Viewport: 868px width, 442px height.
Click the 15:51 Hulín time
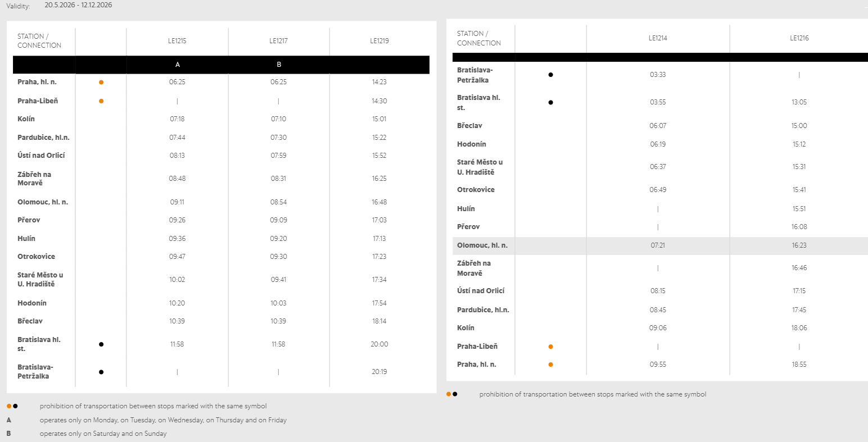pyautogui.click(x=799, y=209)
